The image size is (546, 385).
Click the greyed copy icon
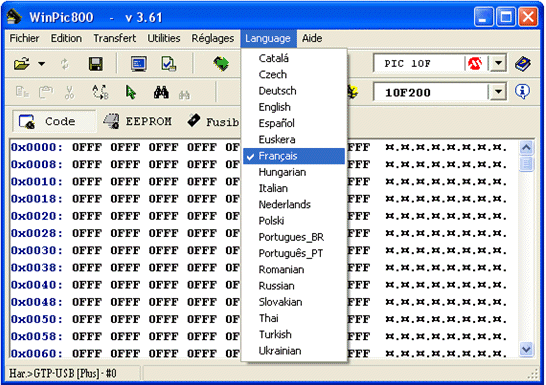tap(22, 93)
